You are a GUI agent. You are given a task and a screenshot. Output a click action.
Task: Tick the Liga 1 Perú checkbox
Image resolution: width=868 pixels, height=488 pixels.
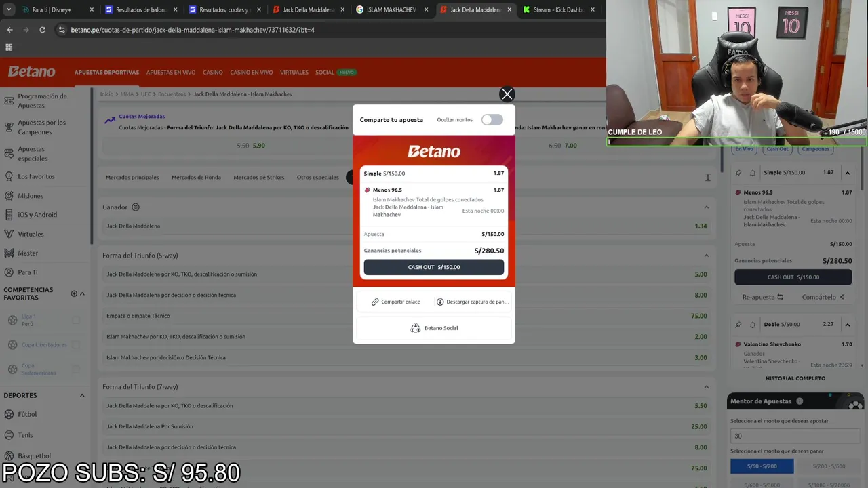point(76,320)
